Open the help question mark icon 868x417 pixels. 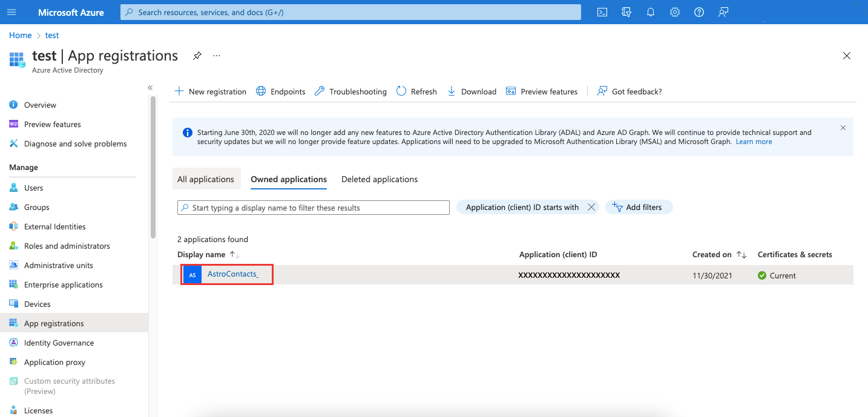[x=699, y=12]
